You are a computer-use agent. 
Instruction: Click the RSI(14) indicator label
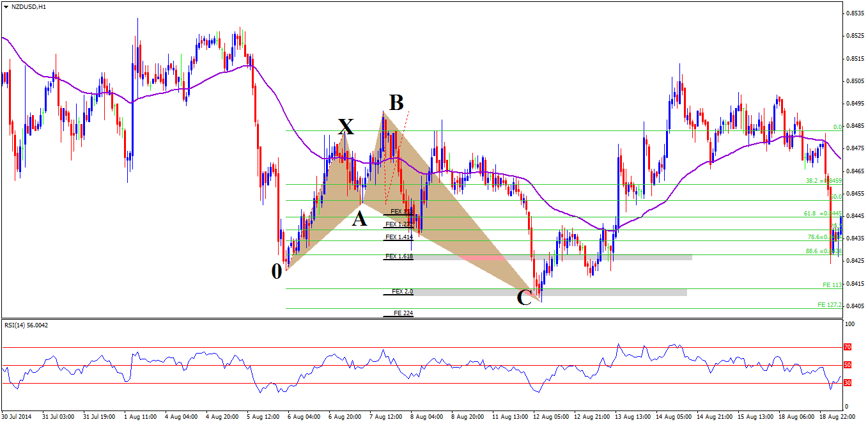coord(26,325)
